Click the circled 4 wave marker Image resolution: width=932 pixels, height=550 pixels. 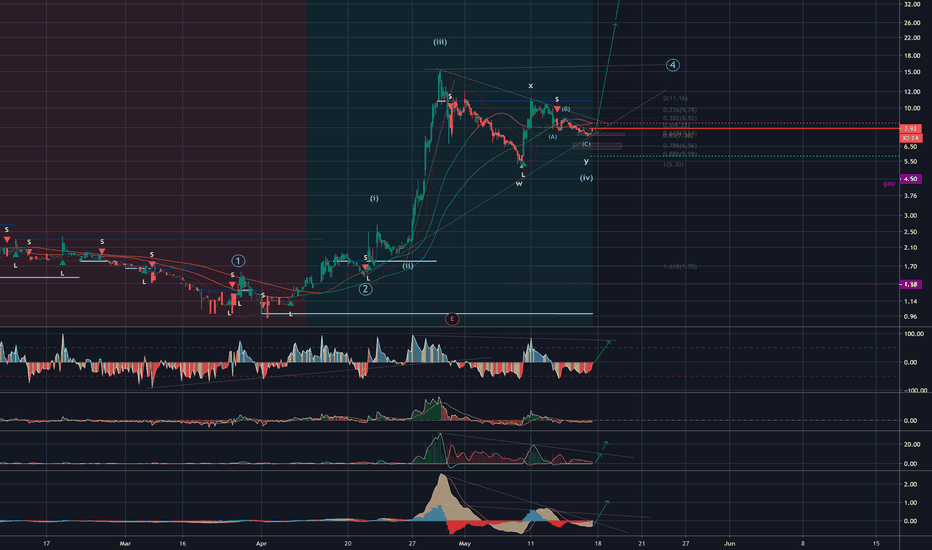coord(673,65)
